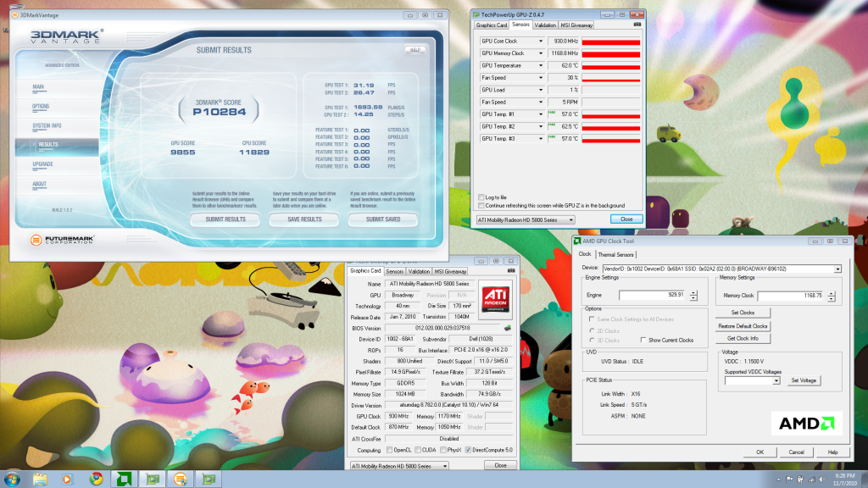Open the Options page in 3DMark Vantage
Viewport: 868px width, 488px height.
tap(41, 107)
